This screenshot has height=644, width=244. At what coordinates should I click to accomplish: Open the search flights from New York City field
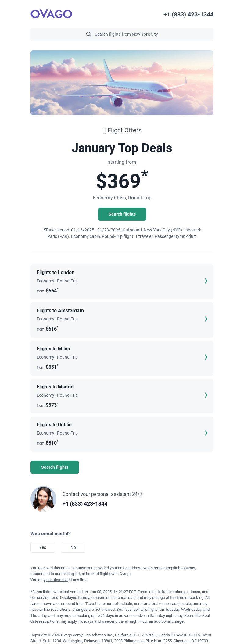(122, 34)
